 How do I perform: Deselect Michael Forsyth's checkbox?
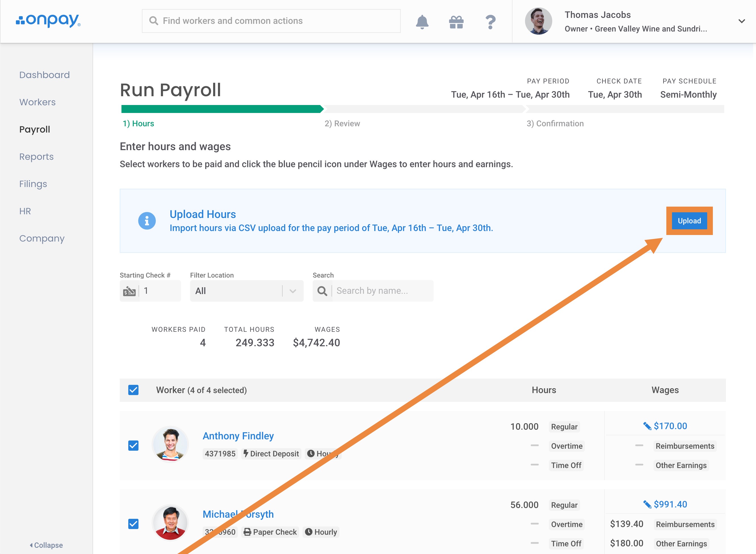(133, 524)
